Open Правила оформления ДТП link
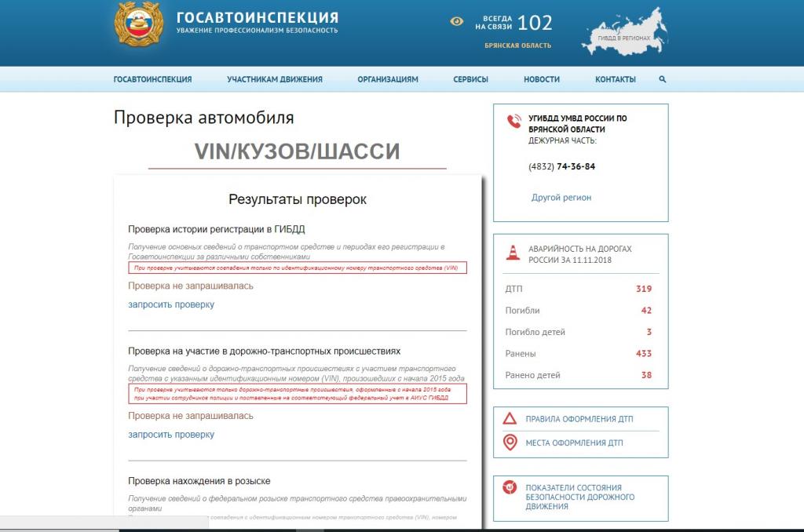 click(579, 419)
